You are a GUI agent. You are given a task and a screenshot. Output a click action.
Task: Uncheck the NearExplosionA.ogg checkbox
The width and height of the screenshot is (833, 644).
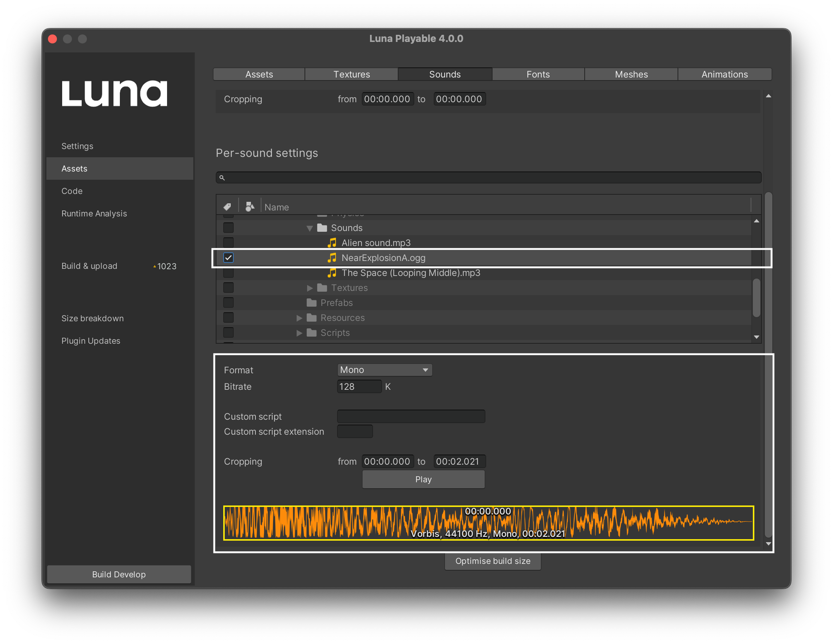coord(228,258)
